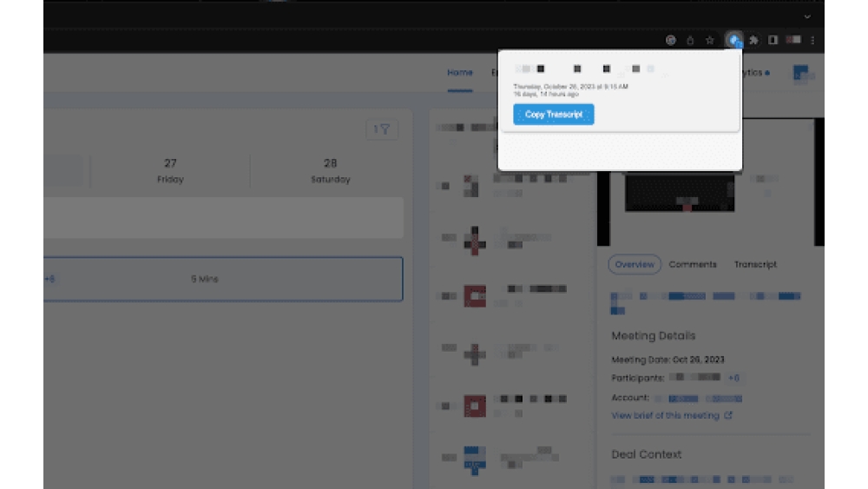
Task: Open the 5 Mins meeting block
Action: coord(223,279)
